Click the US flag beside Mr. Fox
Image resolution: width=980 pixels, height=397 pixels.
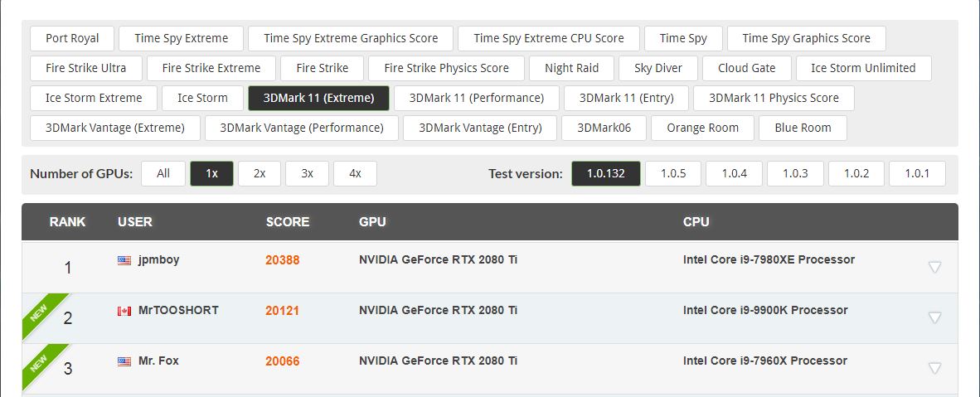pos(124,361)
